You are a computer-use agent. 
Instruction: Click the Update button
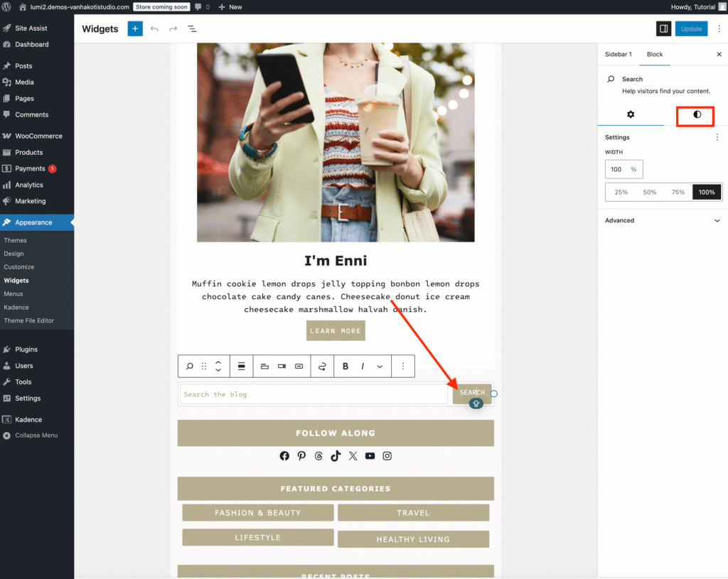pyautogui.click(x=691, y=28)
